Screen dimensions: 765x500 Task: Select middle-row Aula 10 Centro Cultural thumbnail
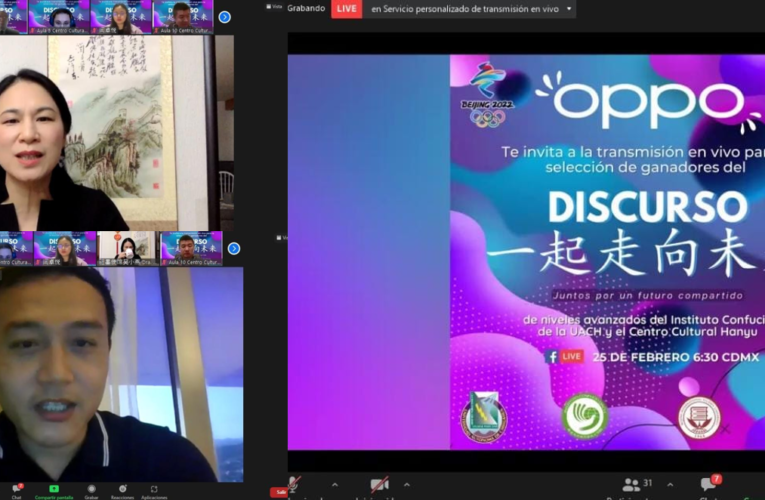pos(191,249)
